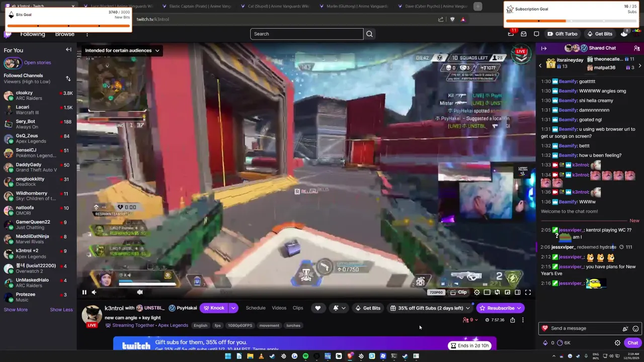
Task: Open chat settings gear
Action: (x=617, y=343)
